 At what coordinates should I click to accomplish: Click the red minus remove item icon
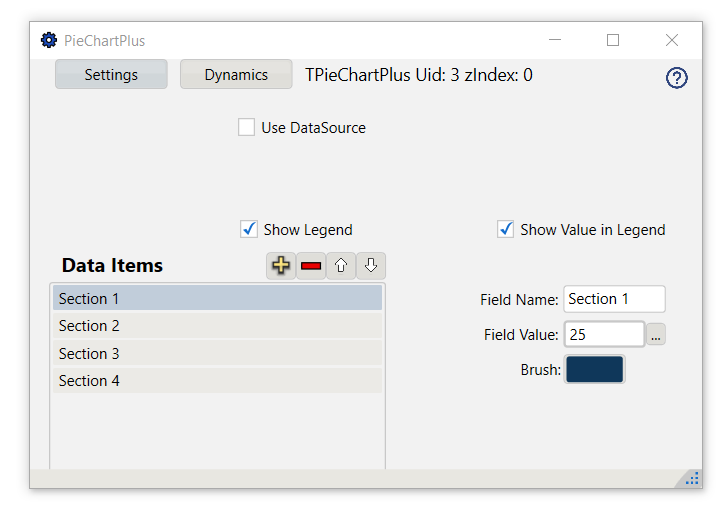[311, 266]
